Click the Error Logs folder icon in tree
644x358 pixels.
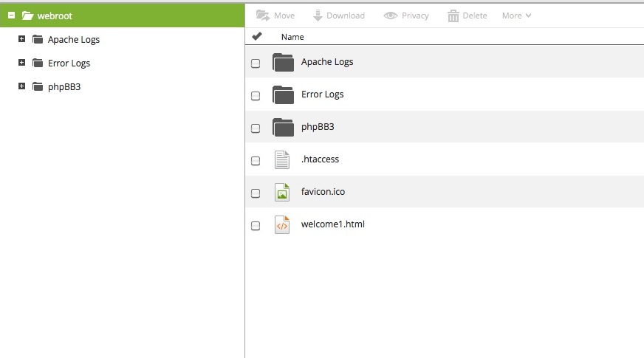(38, 63)
